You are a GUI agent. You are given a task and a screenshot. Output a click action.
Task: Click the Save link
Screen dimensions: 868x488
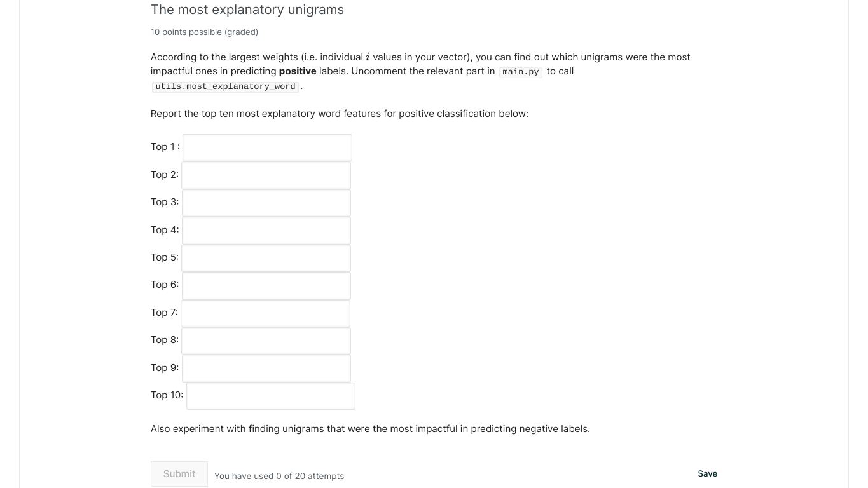pos(707,473)
